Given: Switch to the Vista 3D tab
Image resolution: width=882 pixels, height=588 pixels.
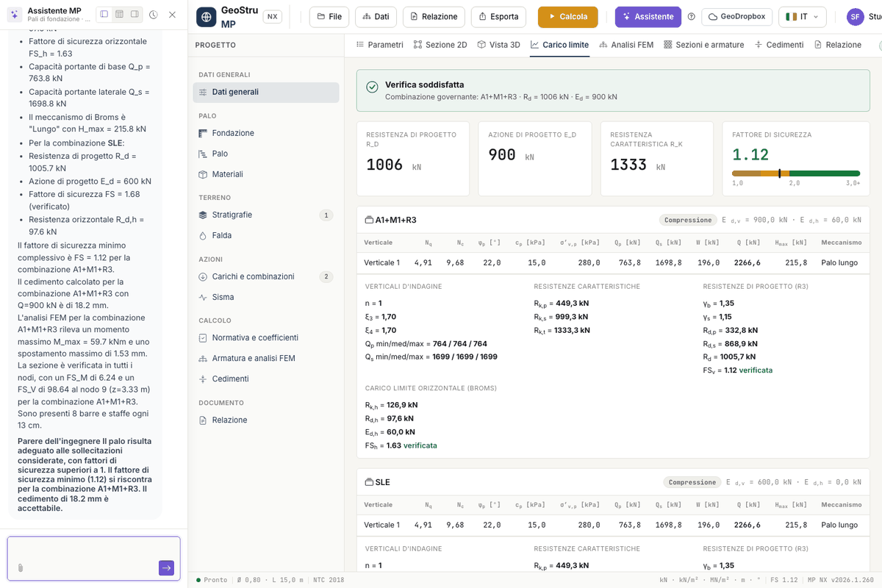Looking at the screenshot, I should click(498, 45).
